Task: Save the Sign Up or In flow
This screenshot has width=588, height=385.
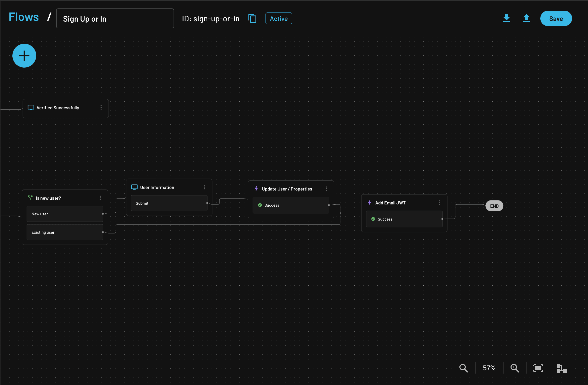Action: click(x=556, y=18)
